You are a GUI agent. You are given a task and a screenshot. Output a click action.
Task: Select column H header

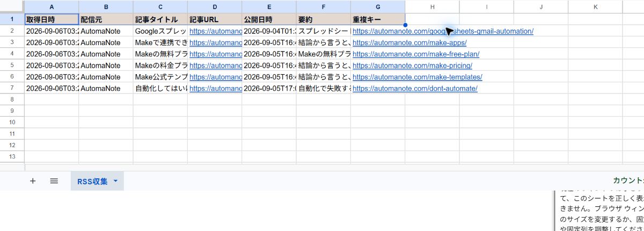432,7
